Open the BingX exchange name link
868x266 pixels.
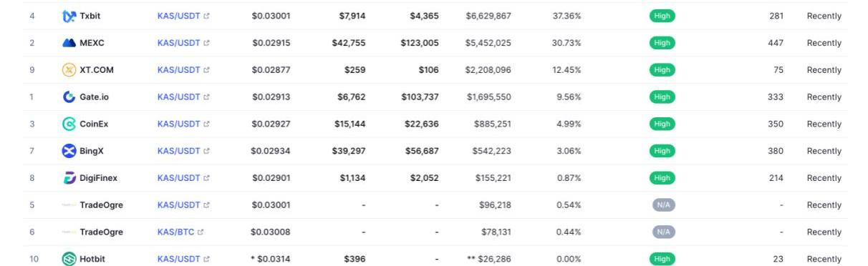(x=92, y=151)
